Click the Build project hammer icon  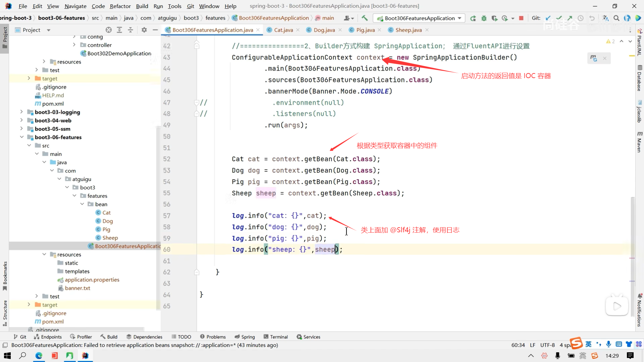tap(365, 18)
